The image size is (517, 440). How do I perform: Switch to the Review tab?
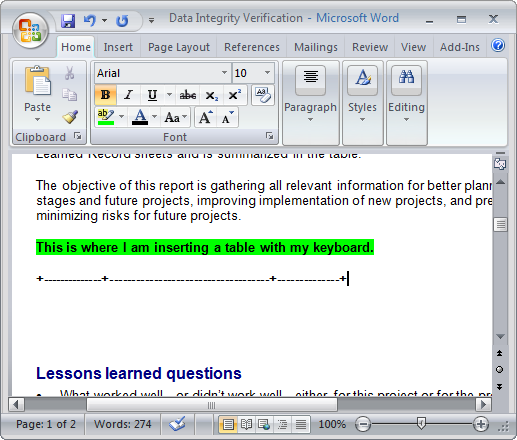tap(370, 47)
